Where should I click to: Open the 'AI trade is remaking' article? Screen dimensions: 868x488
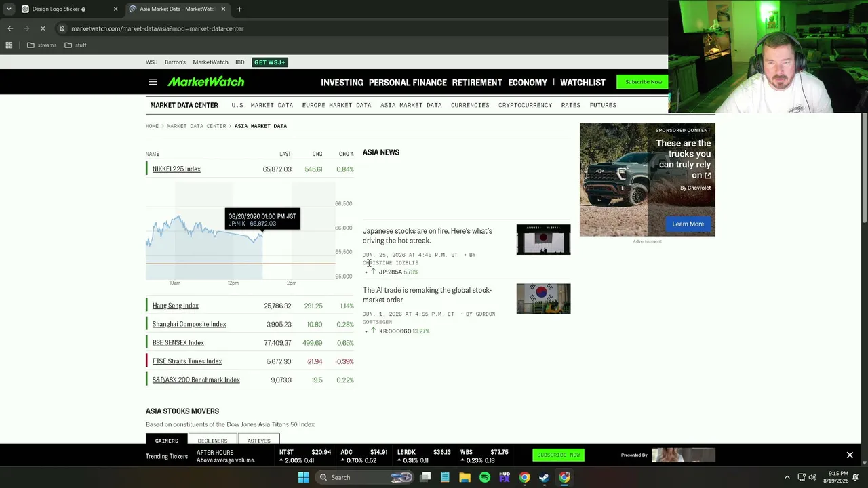(x=427, y=295)
